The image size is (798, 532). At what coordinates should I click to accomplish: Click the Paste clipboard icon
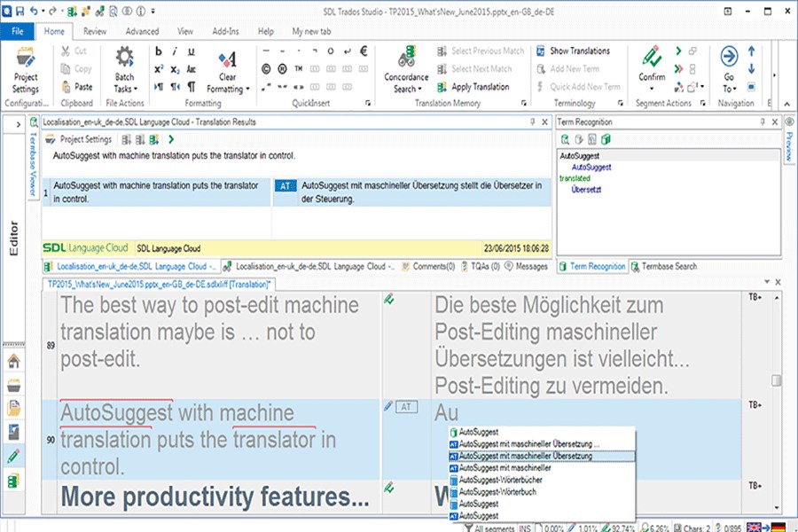point(76,87)
